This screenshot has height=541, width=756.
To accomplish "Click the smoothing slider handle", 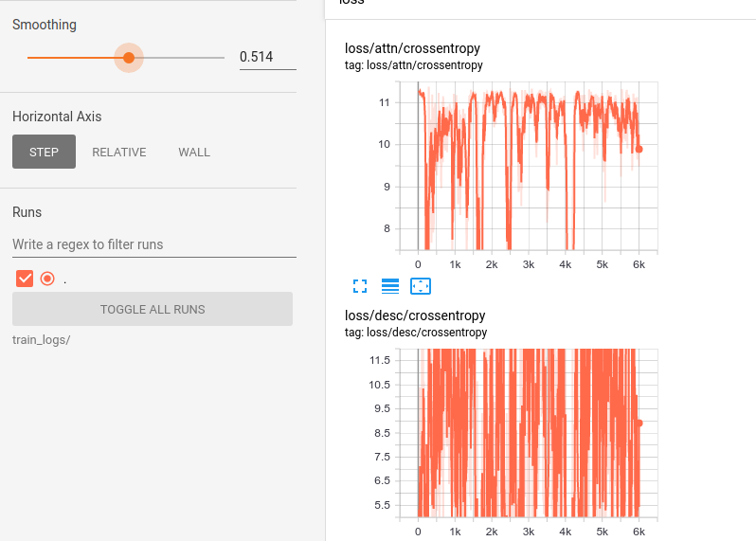I will 129,58.
